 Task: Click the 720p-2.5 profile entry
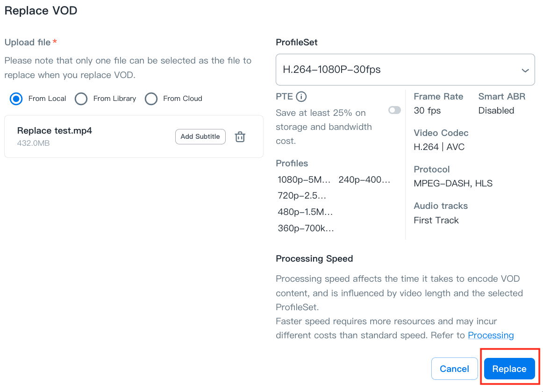(302, 196)
